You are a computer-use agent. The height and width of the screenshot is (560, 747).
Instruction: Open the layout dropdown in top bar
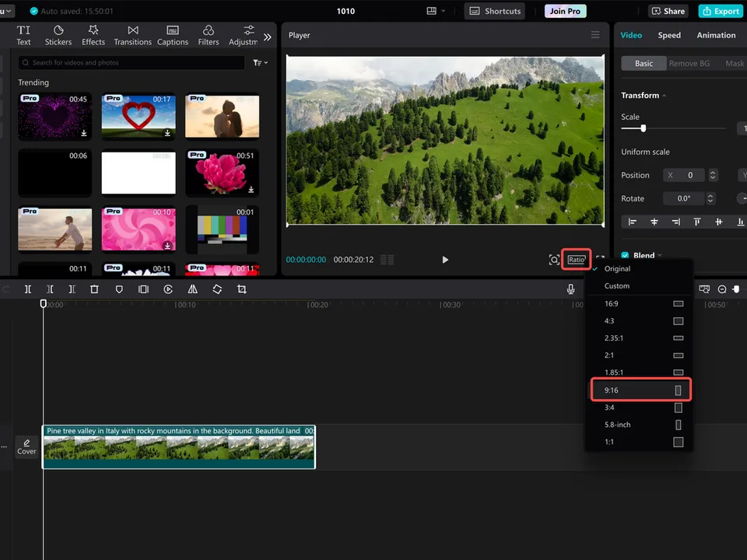[x=436, y=11]
